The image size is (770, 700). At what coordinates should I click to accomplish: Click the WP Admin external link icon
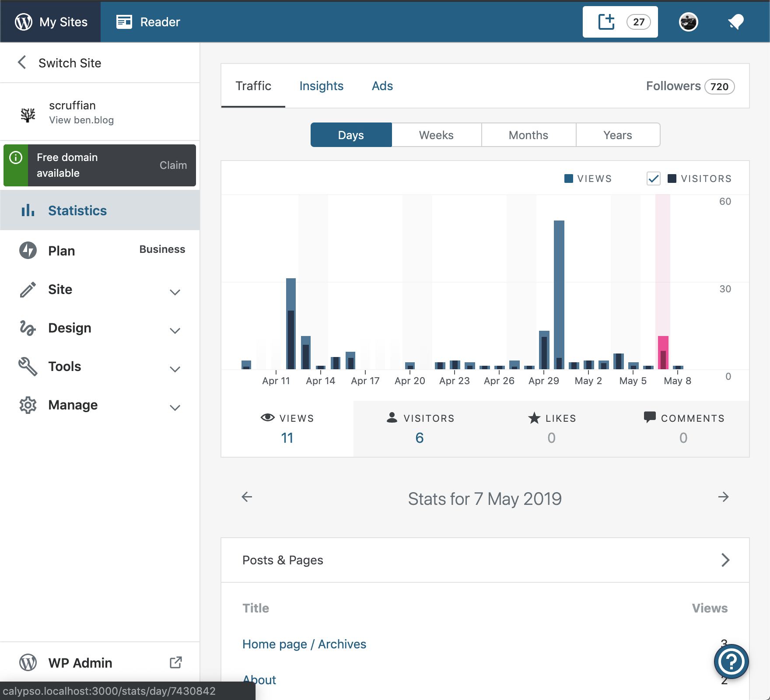click(176, 662)
